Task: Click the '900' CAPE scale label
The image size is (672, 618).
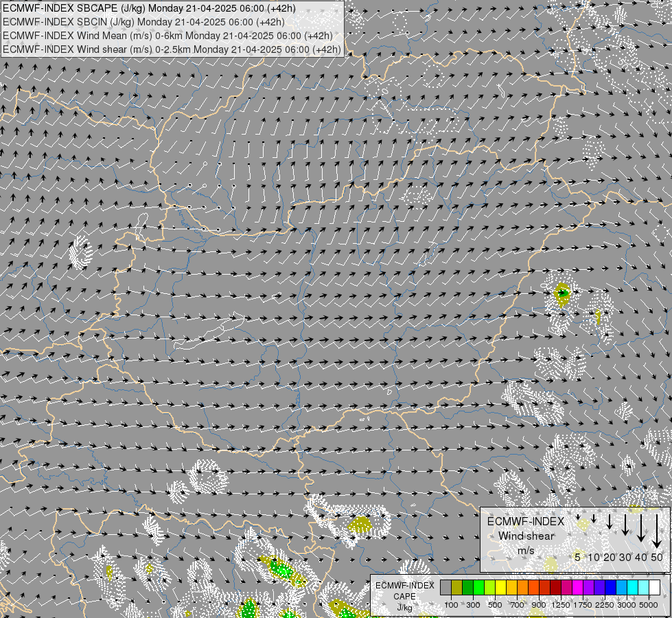Action: coord(539,605)
